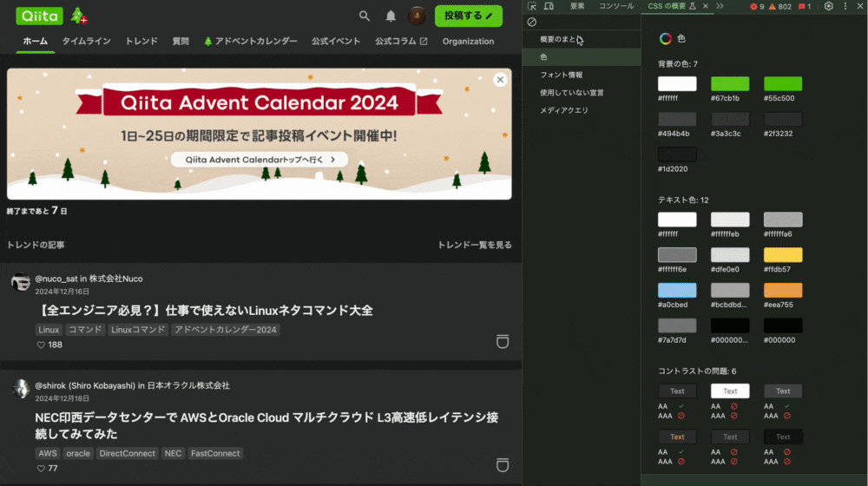Viewport: 868px width, 486px height.
Task: Clear the CSS overview results
Action: click(x=532, y=23)
